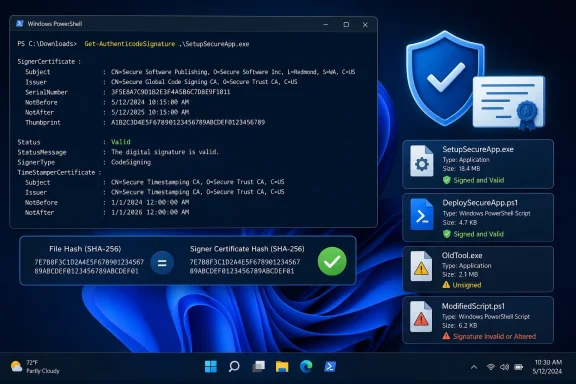The image size is (576, 384).
Task: Click the green Valid status value
Action: click(x=121, y=142)
